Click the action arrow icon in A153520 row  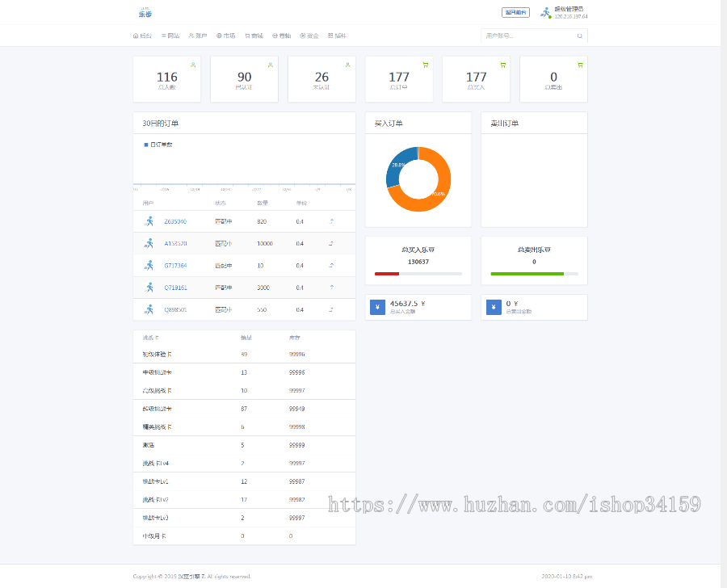point(331,243)
